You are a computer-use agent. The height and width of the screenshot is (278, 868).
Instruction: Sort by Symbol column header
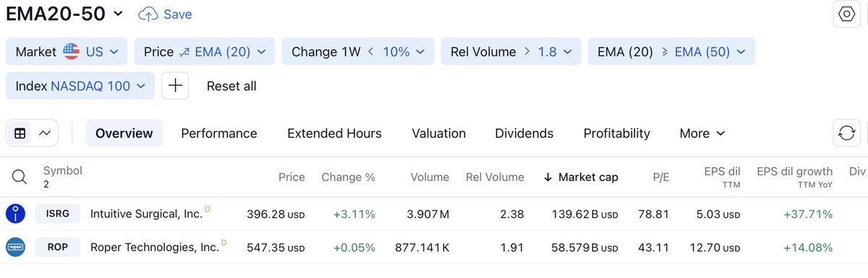coord(63,171)
